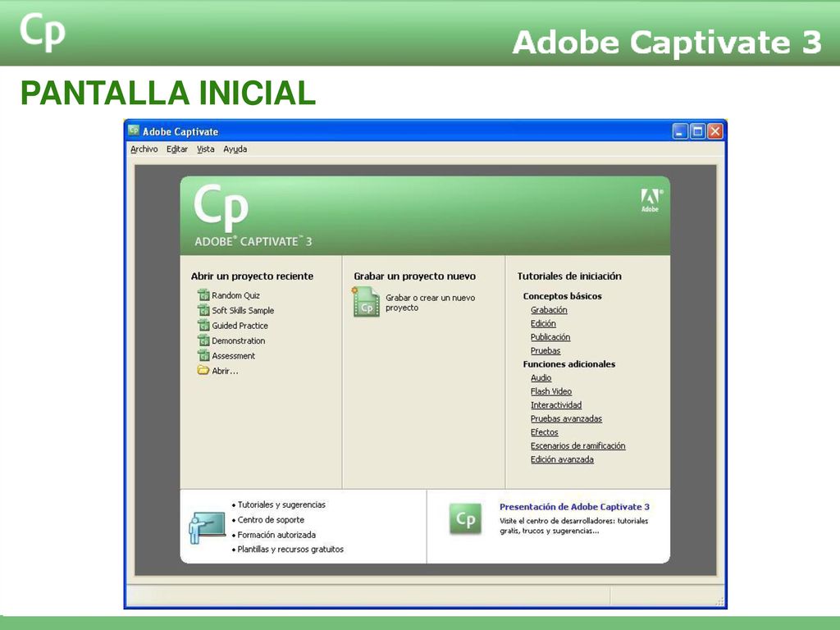Click Centro de soporte
This screenshot has height=630, width=840.
[x=271, y=519]
